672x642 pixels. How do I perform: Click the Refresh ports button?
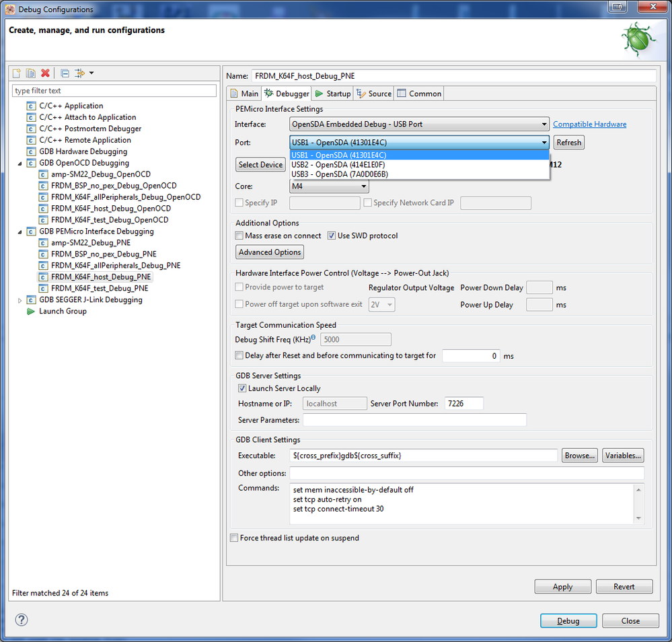(x=568, y=143)
